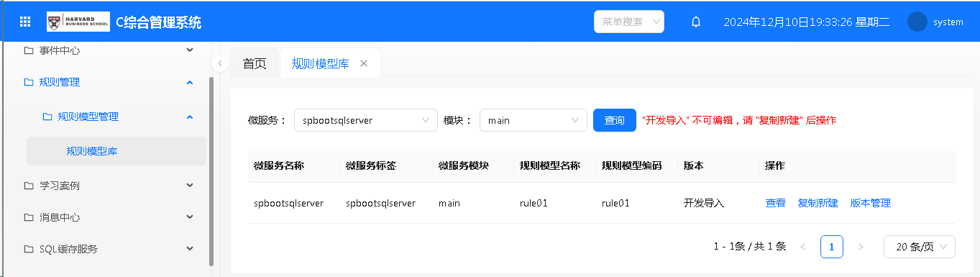The height and width of the screenshot is (277, 980).
Task: Open the 20 条/页 page size selector
Action: pos(920,247)
